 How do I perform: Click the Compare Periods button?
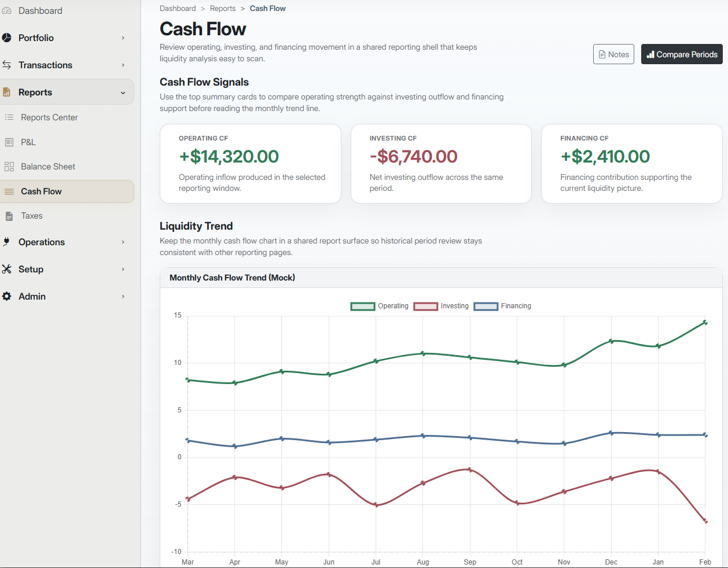(682, 54)
